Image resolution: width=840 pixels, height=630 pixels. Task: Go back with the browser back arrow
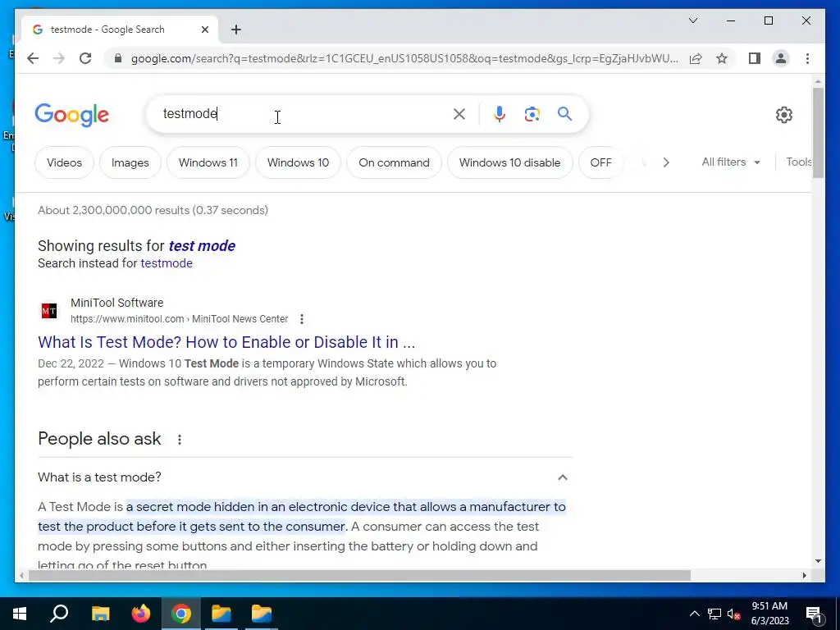[x=33, y=58]
